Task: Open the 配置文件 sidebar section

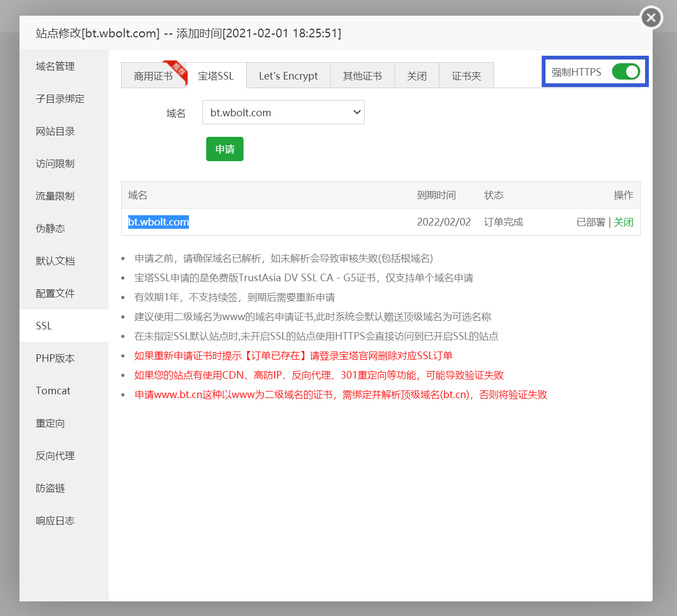Action: [x=55, y=293]
